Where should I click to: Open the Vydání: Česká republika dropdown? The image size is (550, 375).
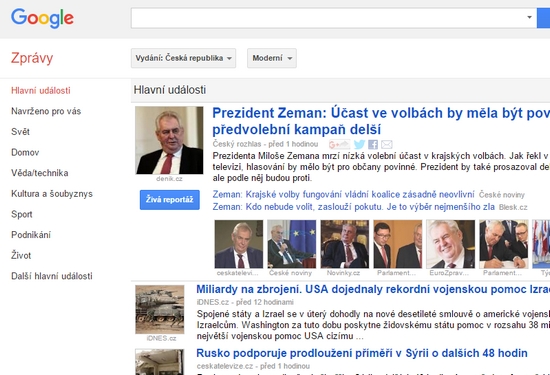click(x=183, y=58)
